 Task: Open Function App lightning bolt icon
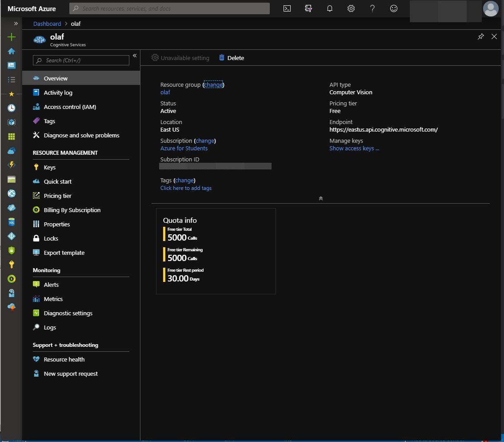12,165
